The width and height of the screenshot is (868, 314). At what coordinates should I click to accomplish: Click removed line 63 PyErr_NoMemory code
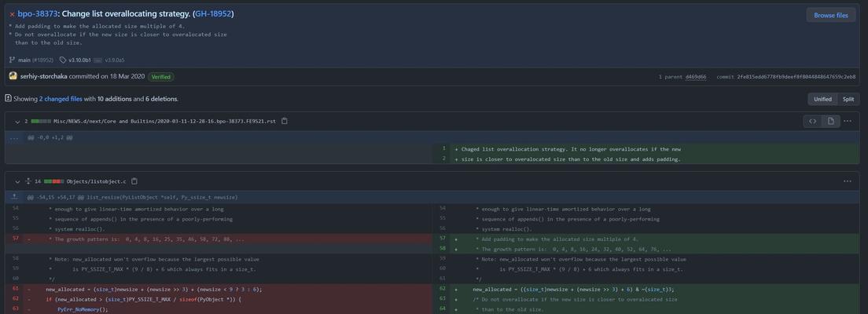point(83,309)
